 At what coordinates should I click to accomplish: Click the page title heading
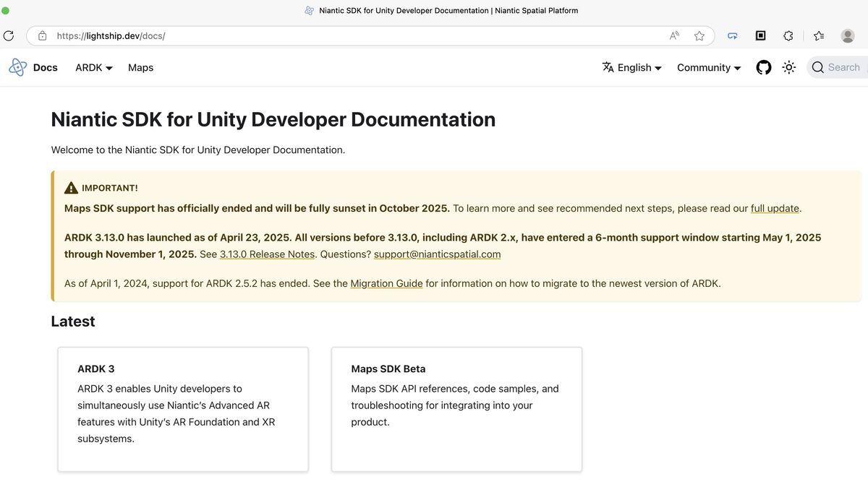[273, 119]
